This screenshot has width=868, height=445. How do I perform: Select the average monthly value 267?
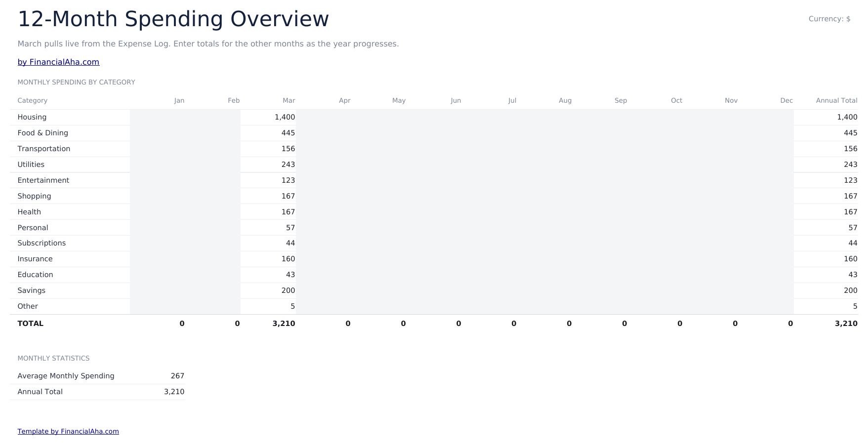(x=177, y=376)
